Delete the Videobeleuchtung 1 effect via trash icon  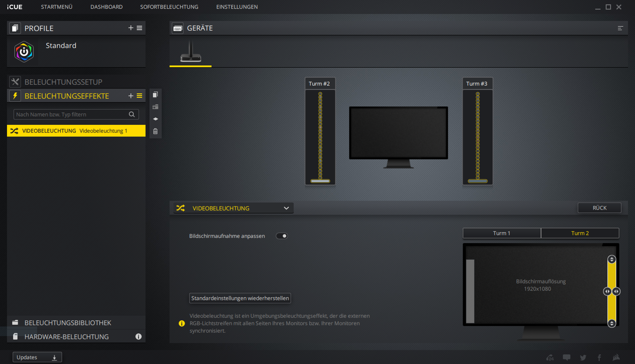155,131
